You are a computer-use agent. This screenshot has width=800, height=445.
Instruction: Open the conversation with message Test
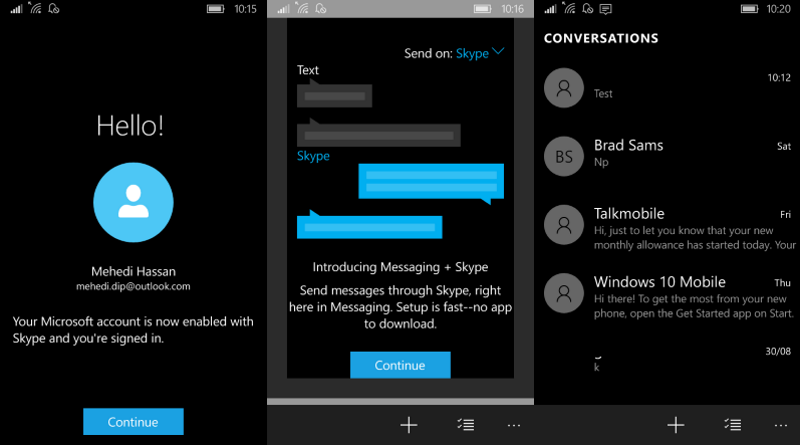tap(667, 88)
